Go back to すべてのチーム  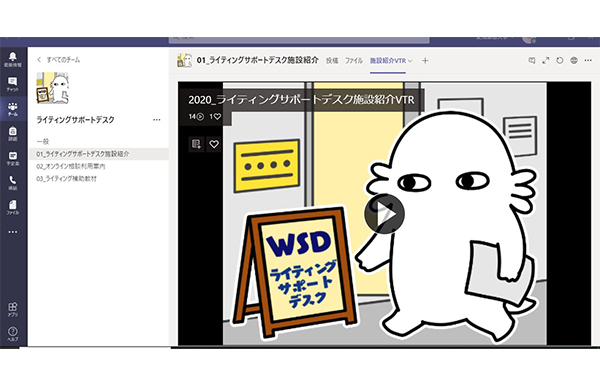(x=59, y=60)
